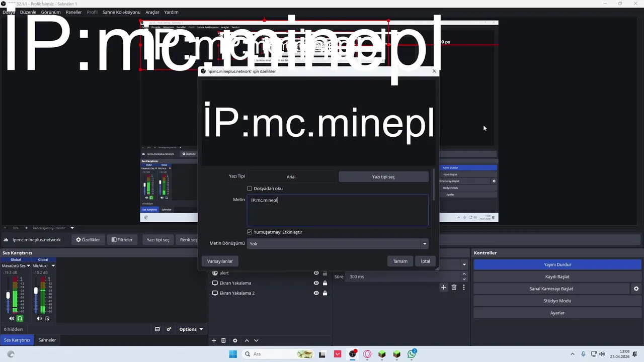Open WhatsApp from the taskbar
This screenshot has height=362, width=644.
click(412, 354)
